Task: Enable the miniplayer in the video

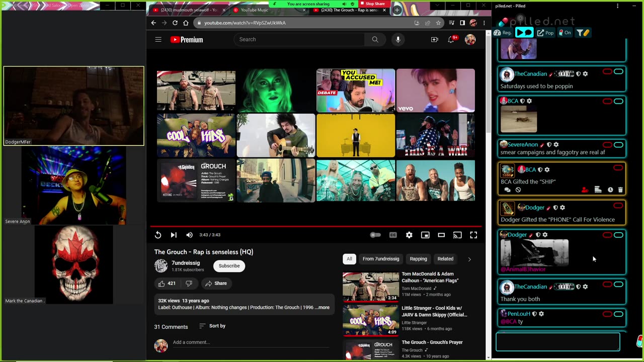Action: [425, 235]
